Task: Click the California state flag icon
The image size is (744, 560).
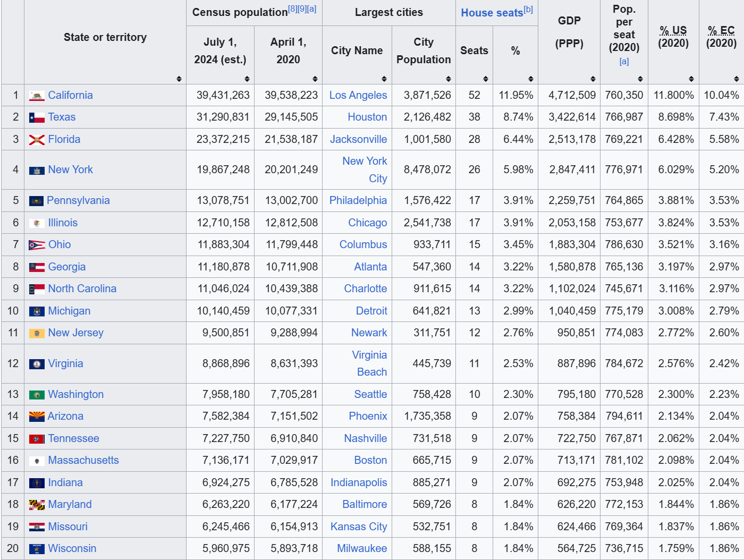Action: (x=37, y=96)
